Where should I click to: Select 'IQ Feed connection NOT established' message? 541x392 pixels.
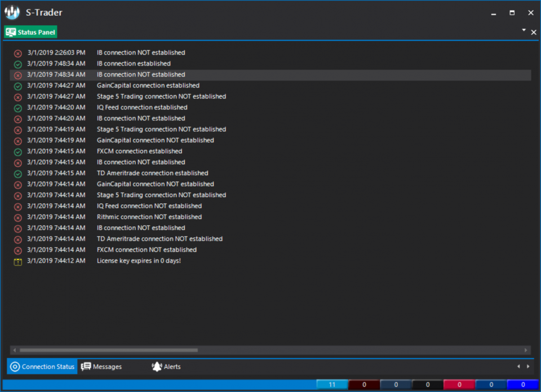tap(149, 206)
